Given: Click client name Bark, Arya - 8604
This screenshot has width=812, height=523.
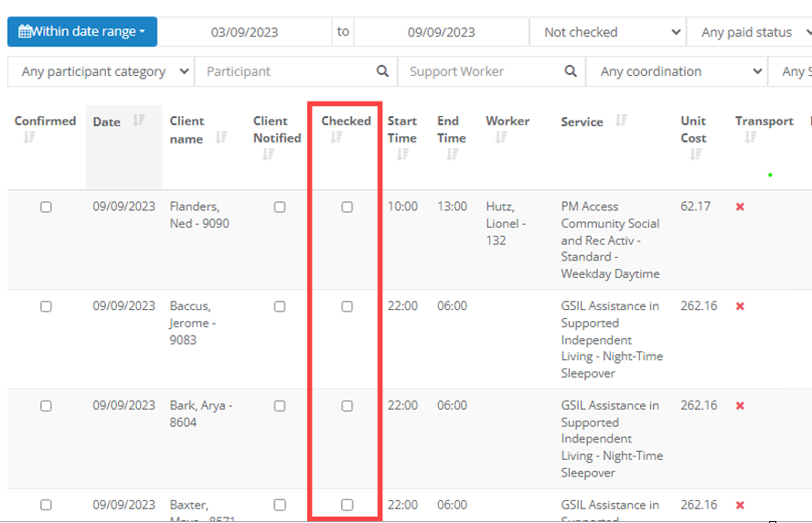Looking at the screenshot, I should (x=201, y=414).
